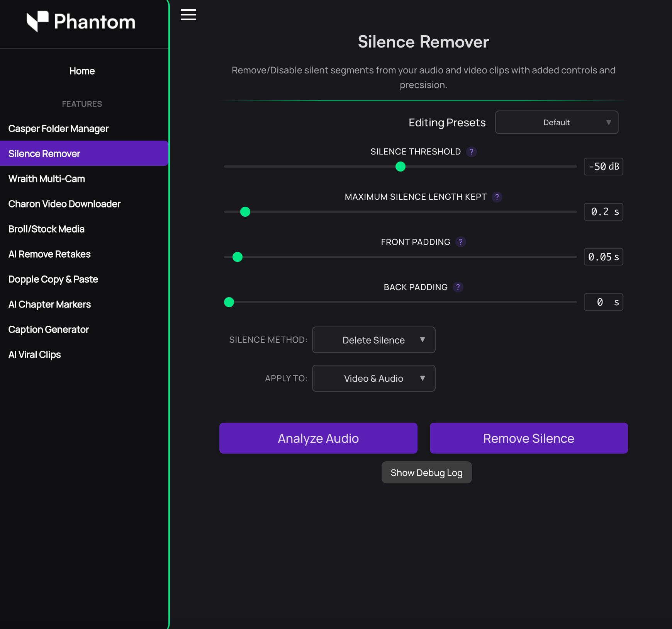Screen dimensions: 672x629
Task: Open Charon Video Downloader
Action: pyautogui.click(x=64, y=204)
